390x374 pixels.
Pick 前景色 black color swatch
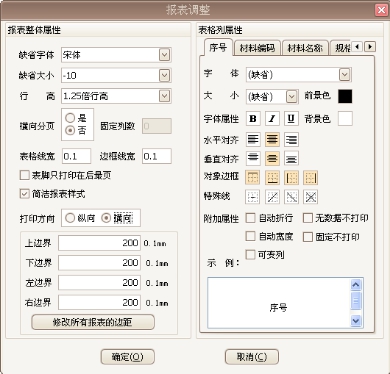[x=345, y=96]
